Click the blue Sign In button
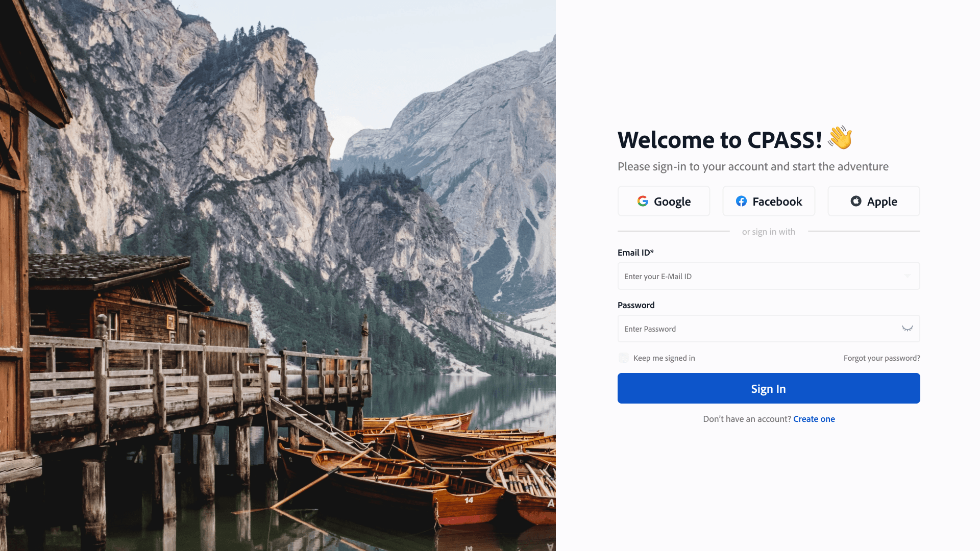 pos(769,388)
